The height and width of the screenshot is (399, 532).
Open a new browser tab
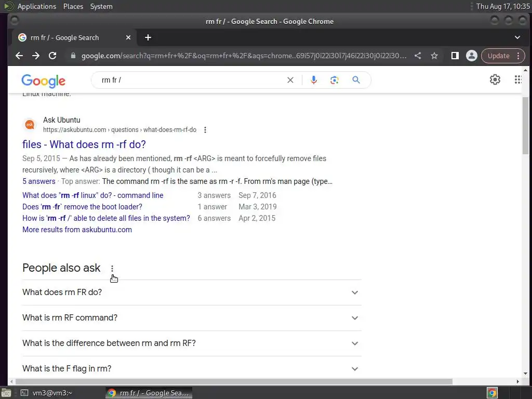[x=148, y=37]
